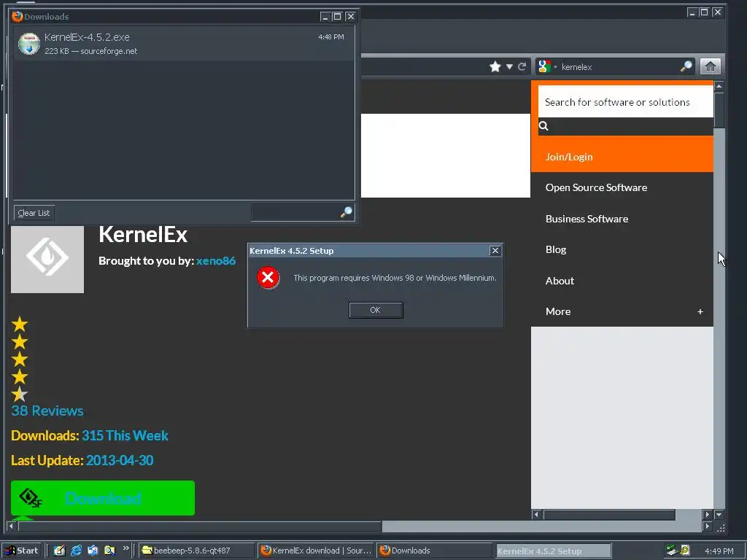The width and height of the screenshot is (747, 560).
Task: Switch to beebeep-5.8.6-qt487 taskbar button
Action: click(x=197, y=551)
